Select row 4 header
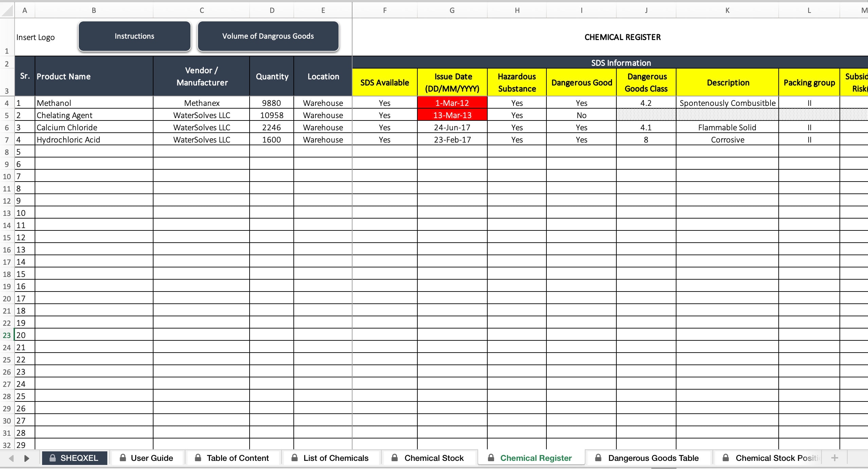The width and height of the screenshot is (868, 469). click(x=6, y=103)
